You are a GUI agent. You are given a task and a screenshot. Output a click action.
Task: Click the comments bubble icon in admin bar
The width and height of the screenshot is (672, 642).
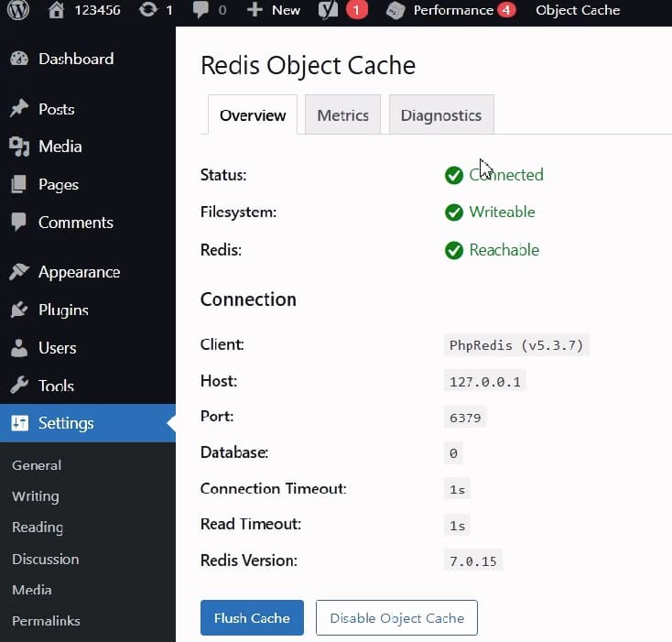click(x=201, y=10)
